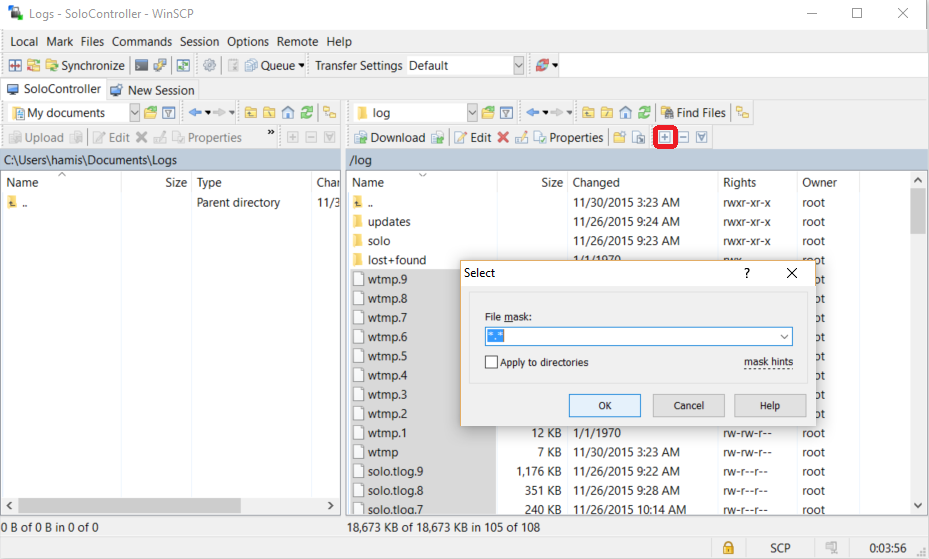The image size is (929, 559).
Task: Open the local My documents drive dropdown
Action: click(x=134, y=113)
